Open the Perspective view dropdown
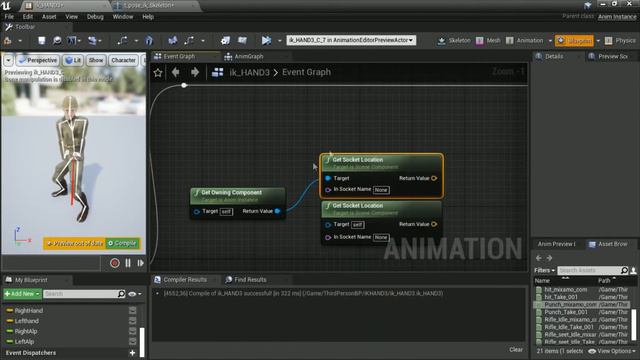Screen dimensions: 640x360 pyautogui.click(x=38, y=60)
